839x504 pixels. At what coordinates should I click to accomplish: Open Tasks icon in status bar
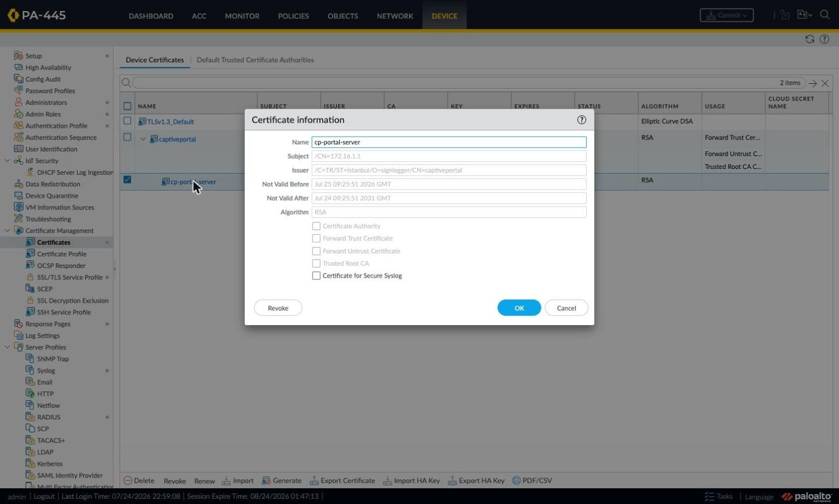tap(709, 496)
